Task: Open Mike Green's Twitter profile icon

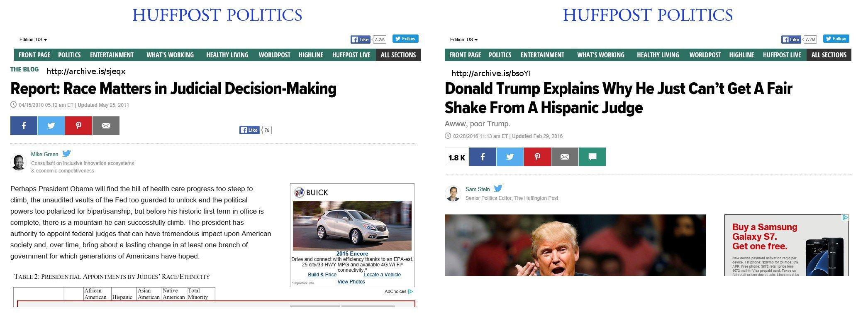Action: coord(66,153)
